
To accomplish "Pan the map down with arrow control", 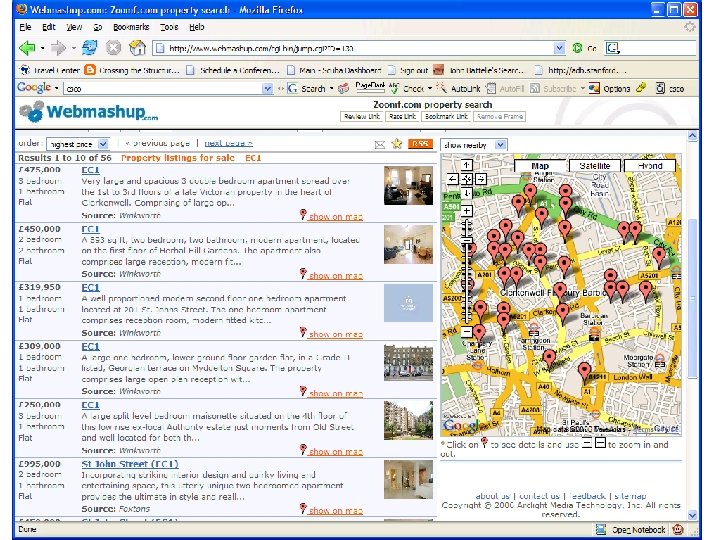I will [x=467, y=193].
